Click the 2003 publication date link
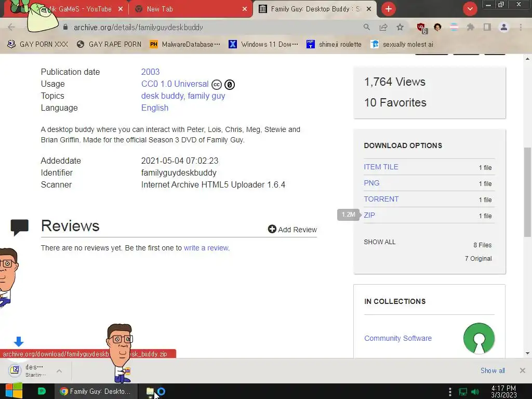 coord(150,72)
